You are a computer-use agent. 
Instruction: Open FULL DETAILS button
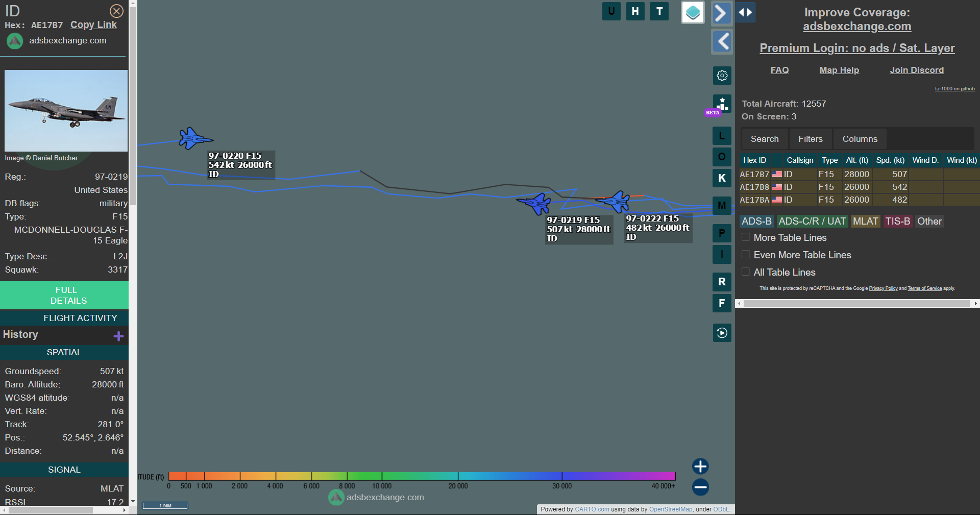[x=64, y=295]
